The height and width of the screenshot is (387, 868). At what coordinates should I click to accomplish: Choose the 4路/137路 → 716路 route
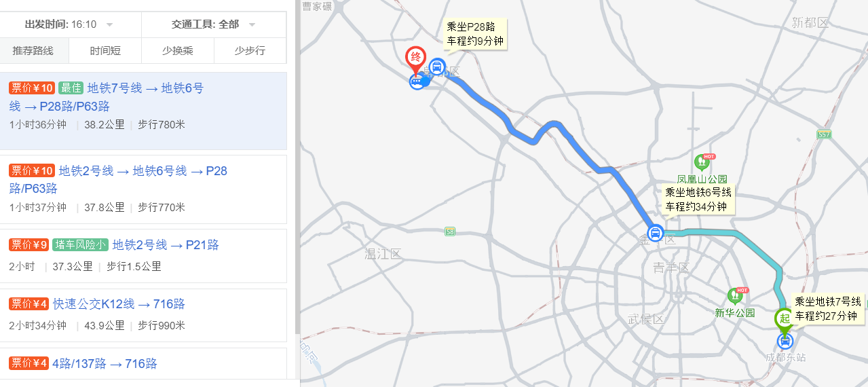[143, 363]
